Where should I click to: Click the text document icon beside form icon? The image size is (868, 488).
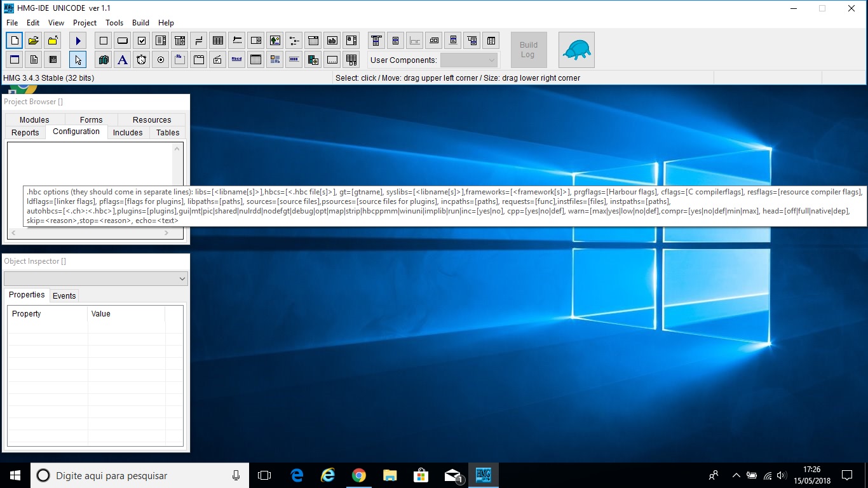pos(34,60)
